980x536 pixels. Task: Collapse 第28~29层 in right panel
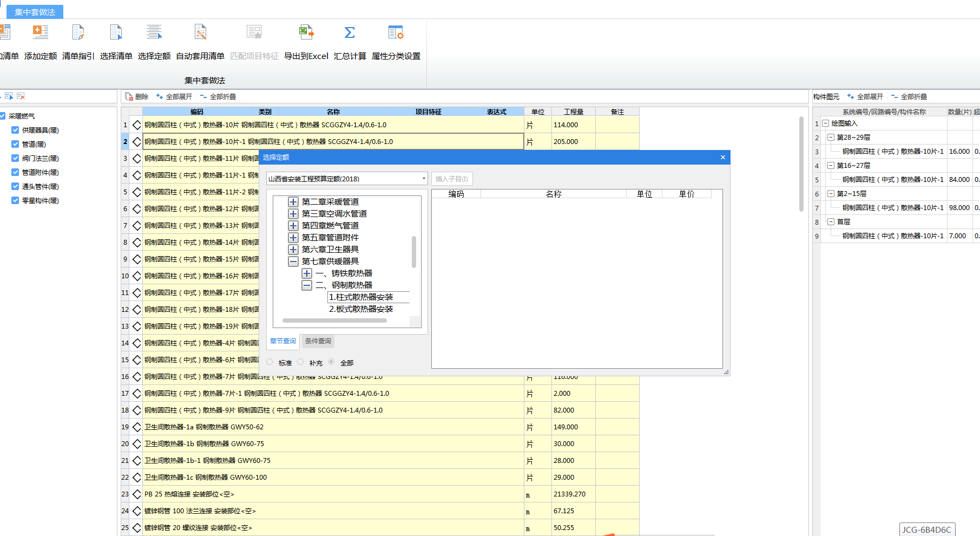tap(831, 138)
